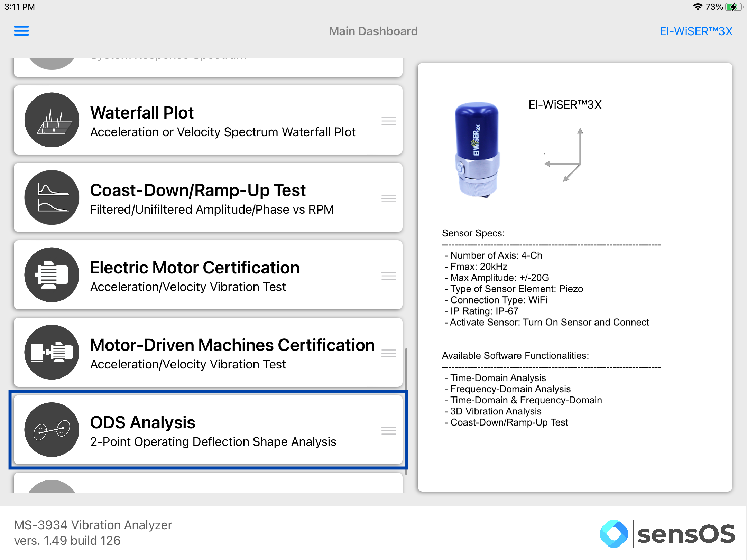747x560 pixels.
Task: Open the Motor-Driven Machines Certification icon
Action: click(x=52, y=352)
